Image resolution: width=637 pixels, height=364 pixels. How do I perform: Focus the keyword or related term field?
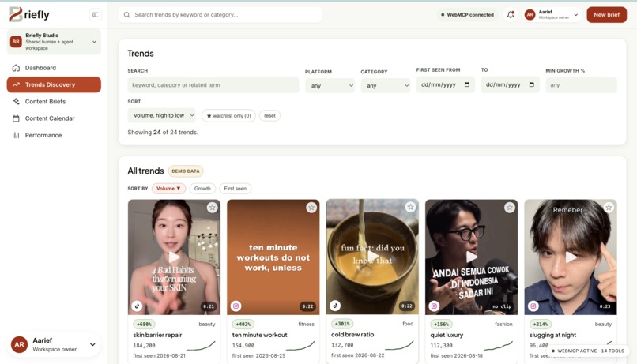coord(213,85)
